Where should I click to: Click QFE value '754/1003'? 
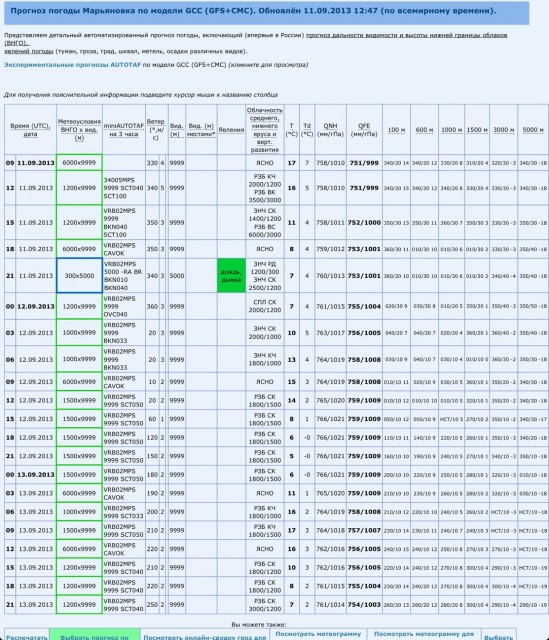click(x=364, y=604)
